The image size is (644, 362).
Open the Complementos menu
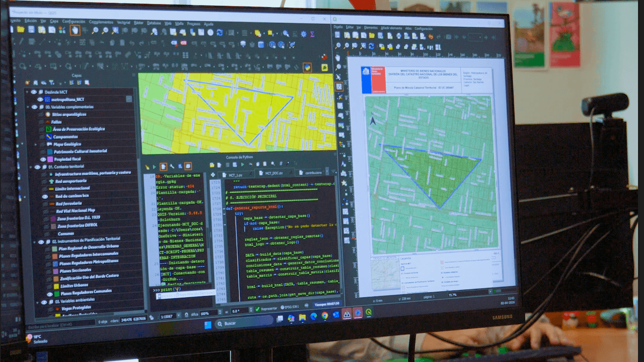(x=101, y=22)
